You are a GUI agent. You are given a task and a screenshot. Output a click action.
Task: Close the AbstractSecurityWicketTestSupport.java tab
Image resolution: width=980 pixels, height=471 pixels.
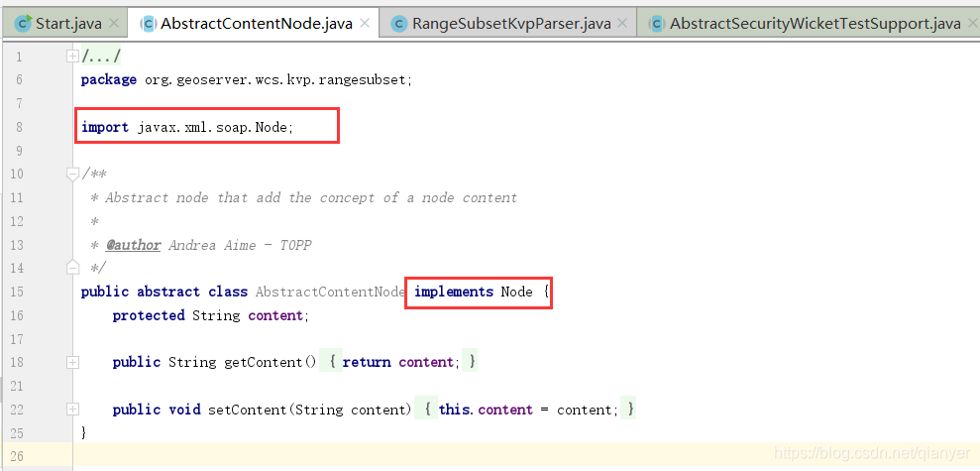tap(972, 24)
